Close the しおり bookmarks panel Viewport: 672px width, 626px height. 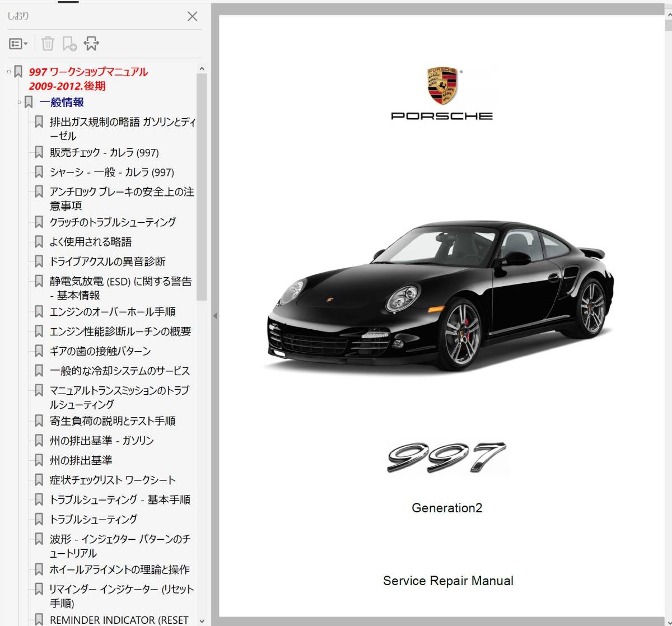[x=192, y=16]
